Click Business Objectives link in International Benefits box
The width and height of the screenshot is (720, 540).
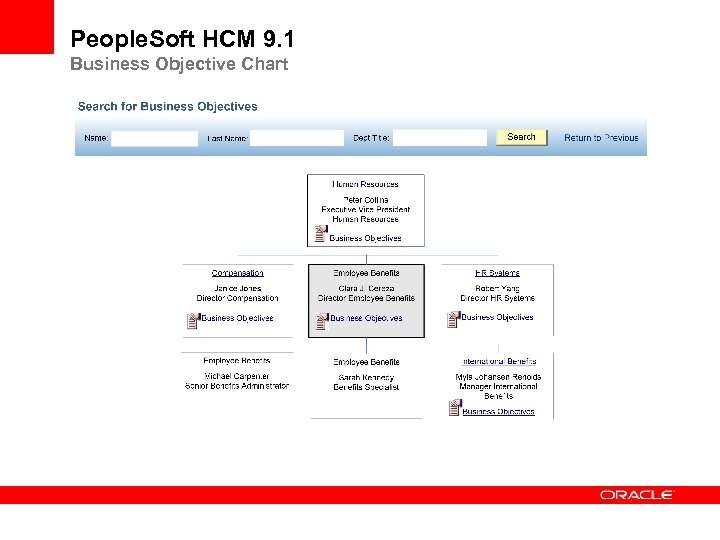(x=498, y=411)
